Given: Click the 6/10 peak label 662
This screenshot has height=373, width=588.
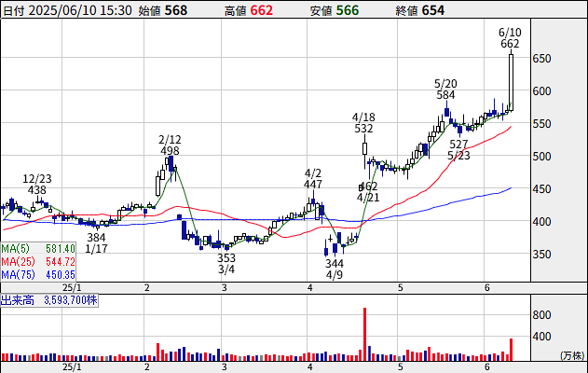Looking at the screenshot, I should (x=510, y=44).
